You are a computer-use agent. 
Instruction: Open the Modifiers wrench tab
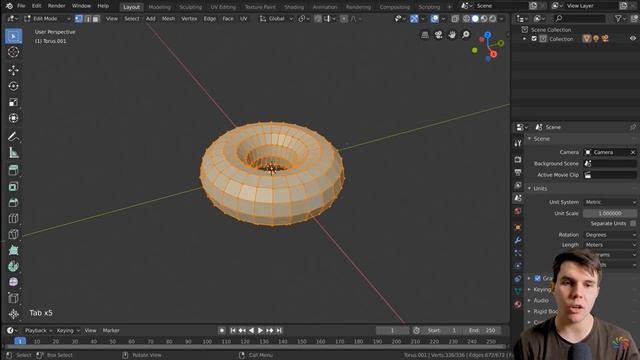pyautogui.click(x=518, y=240)
